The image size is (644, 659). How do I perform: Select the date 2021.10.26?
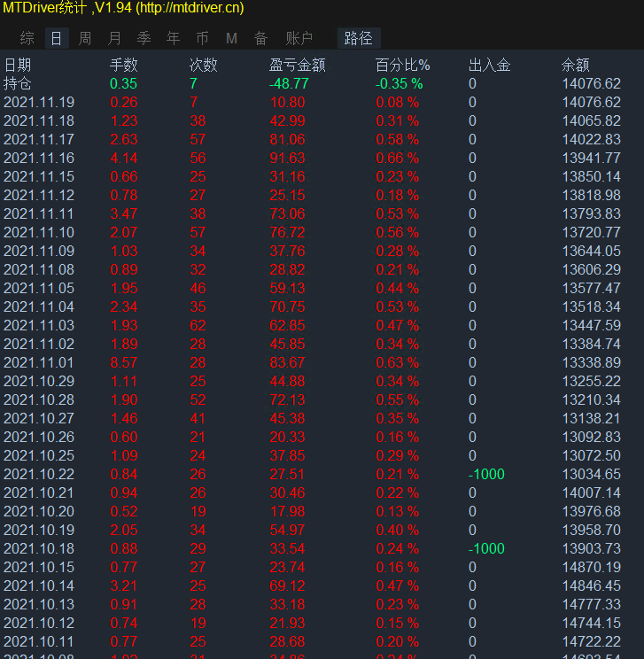coord(39,437)
